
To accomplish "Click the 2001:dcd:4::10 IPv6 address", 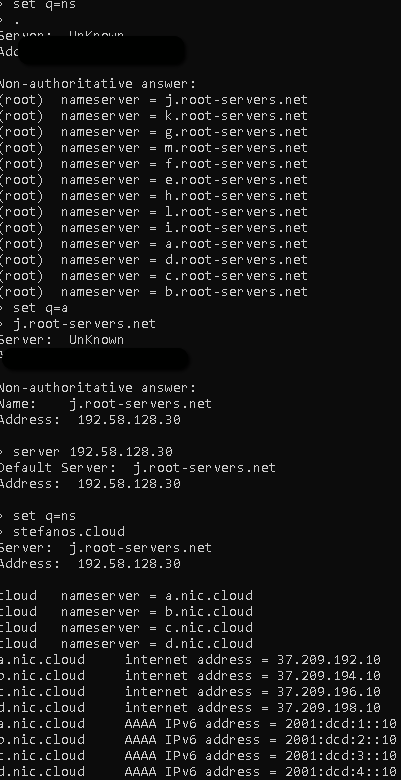I will click(x=341, y=772).
